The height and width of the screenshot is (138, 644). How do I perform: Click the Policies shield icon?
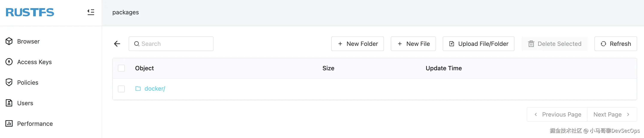(x=9, y=82)
